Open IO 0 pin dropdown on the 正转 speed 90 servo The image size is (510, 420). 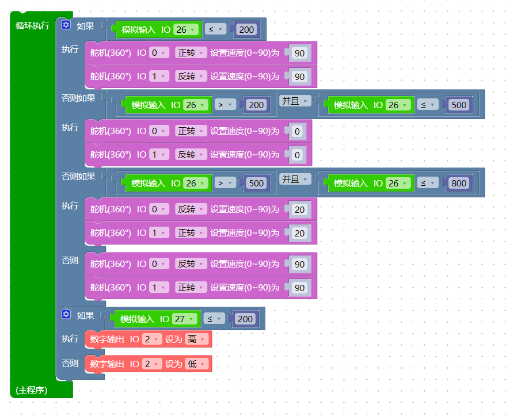[159, 53]
